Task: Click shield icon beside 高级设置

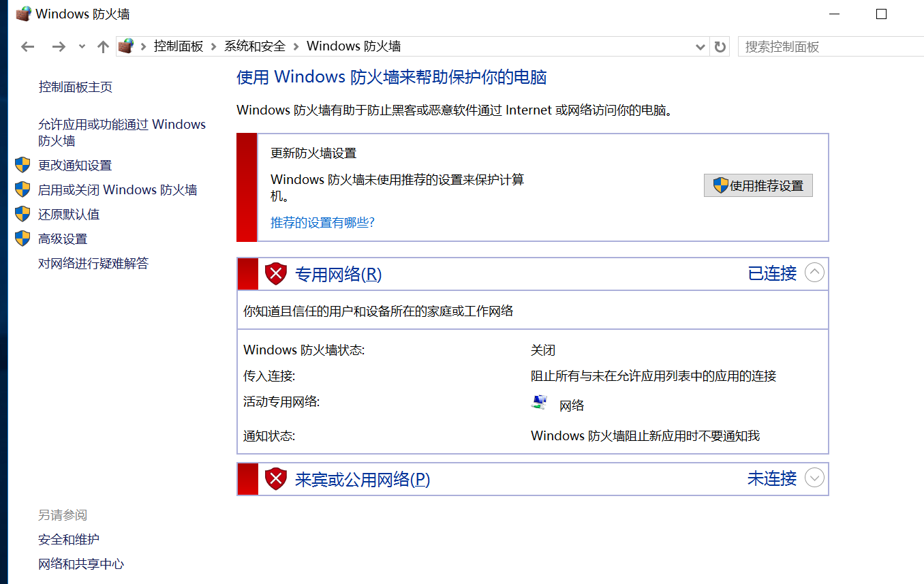Action: tap(22, 239)
